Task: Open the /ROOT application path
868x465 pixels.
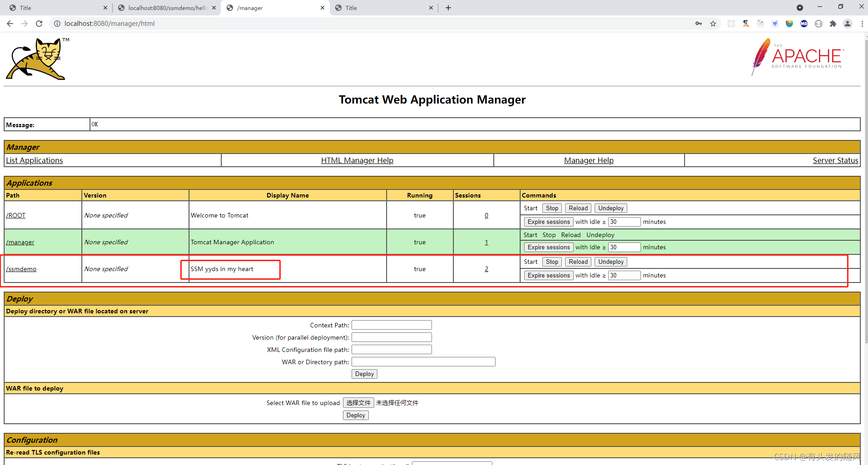Action: (16, 215)
